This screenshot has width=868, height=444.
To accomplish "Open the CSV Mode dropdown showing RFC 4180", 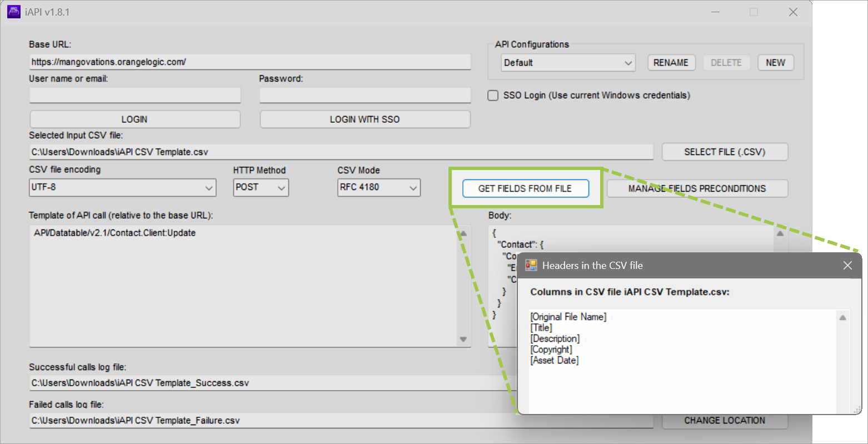I will pyautogui.click(x=412, y=187).
